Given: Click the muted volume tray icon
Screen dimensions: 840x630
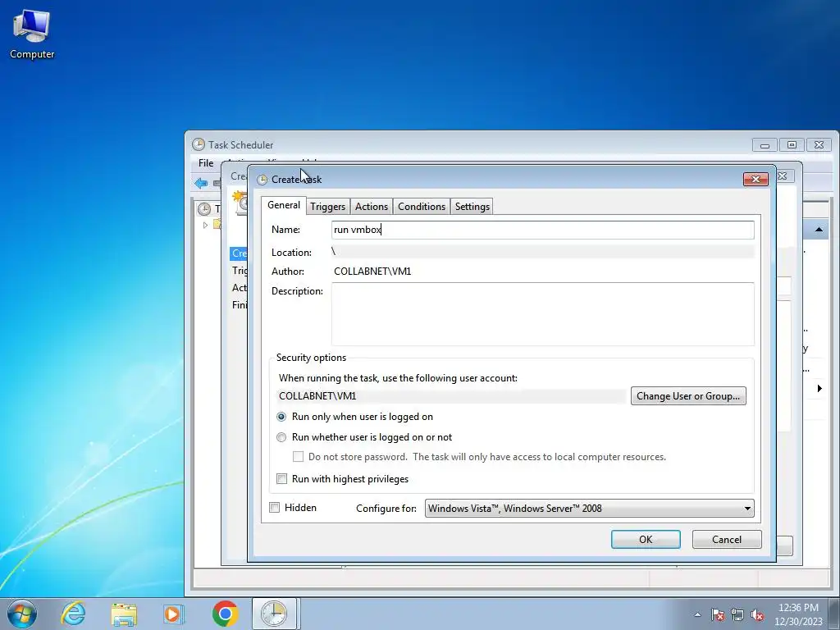Looking at the screenshot, I should tap(757, 614).
